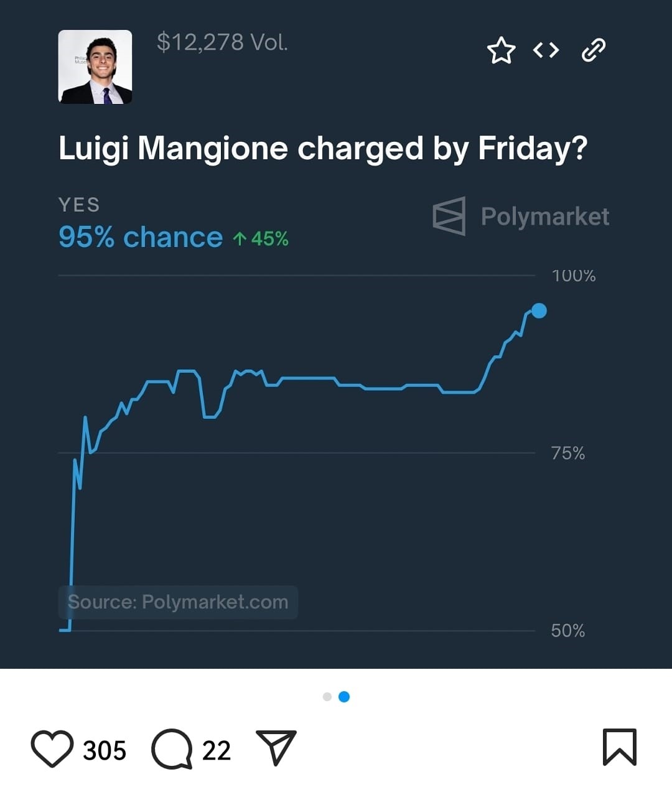Click the Polymarket logo icon
This screenshot has width=672, height=787.
[449, 216]
